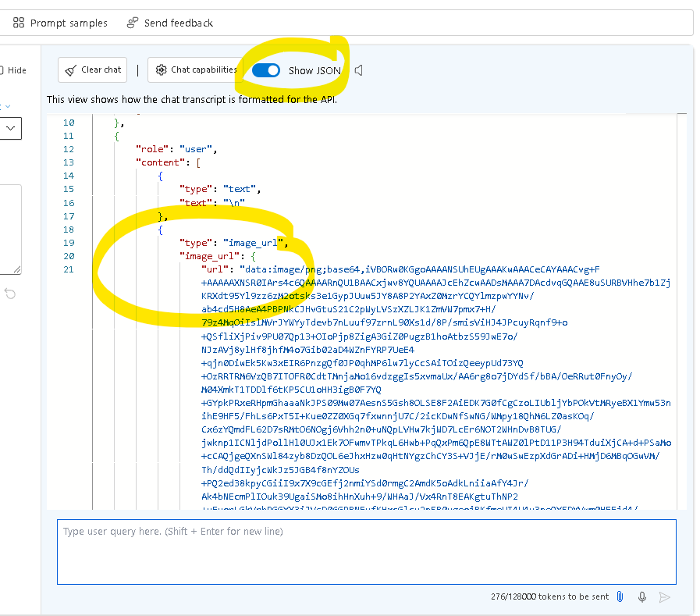Click line number 21 in the gutter
This screenshot has width=700, height=616.
[x=69, y=269]
